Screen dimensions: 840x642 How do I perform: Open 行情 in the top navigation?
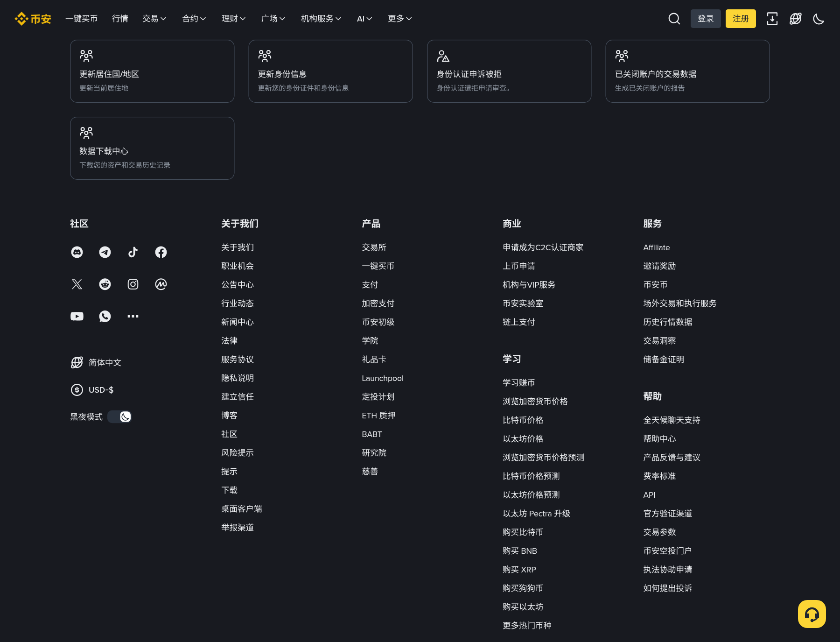coord(120,19)
